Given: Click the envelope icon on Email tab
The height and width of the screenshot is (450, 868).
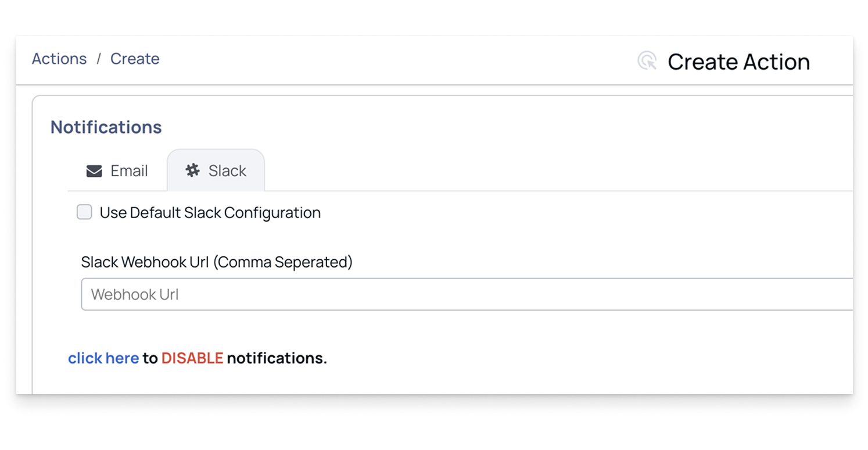Looking at the screenshot, I should click(x=94, y=171).
